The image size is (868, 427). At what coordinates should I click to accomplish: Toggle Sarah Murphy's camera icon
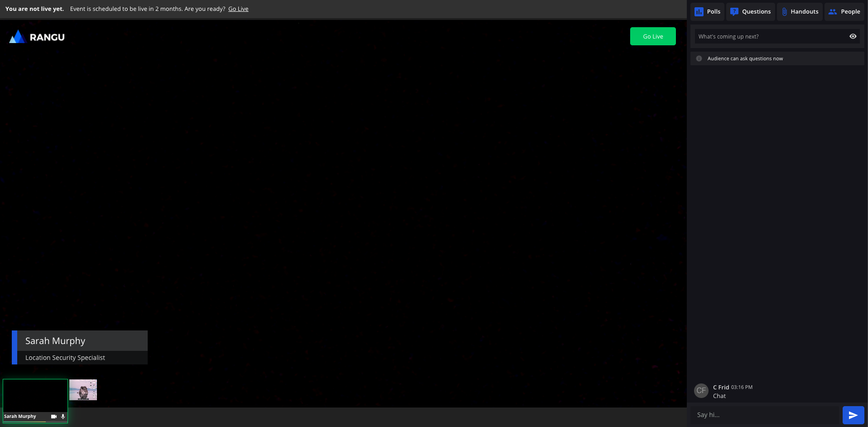[54, 416]
